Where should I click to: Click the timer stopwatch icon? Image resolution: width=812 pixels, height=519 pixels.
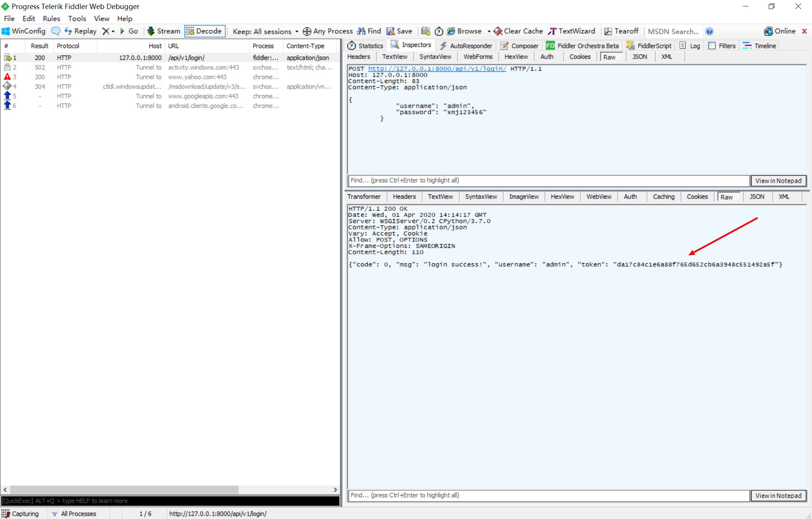[439, 31]
